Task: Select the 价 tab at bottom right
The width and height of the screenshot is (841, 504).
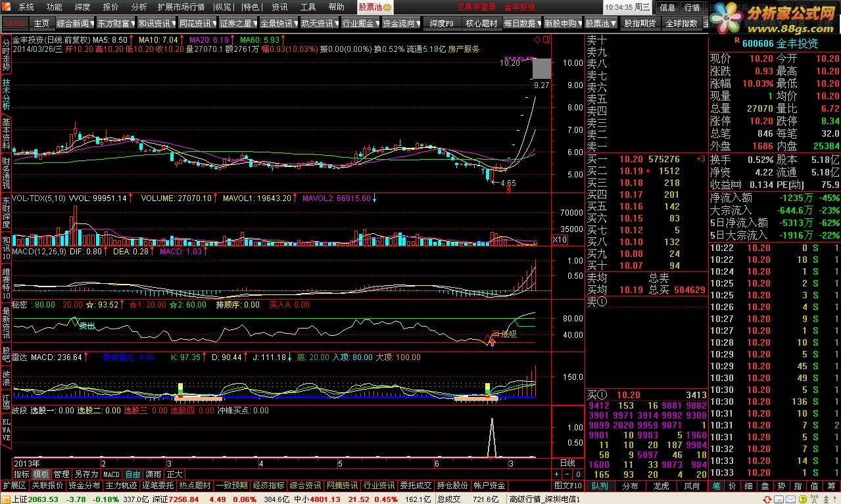Action: pos(732,486)
